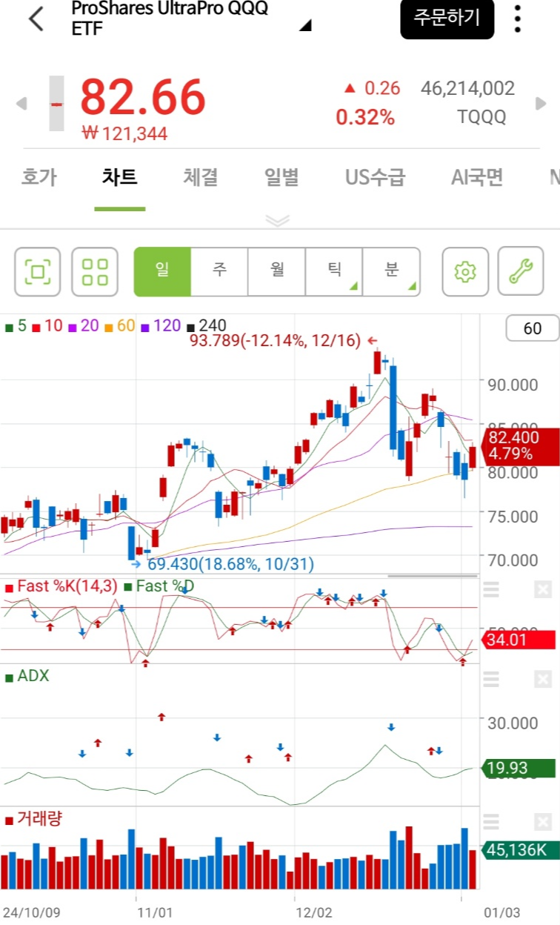Screen dimensions: 560x925
Task: Tap the ProShares UltraPro QQQ ETF title
Action: point(170,18)
